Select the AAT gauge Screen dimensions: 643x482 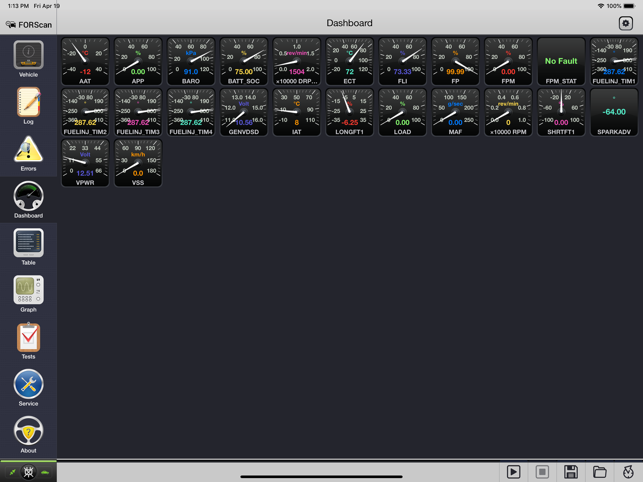pyautogui.click(x=85, y=62)
